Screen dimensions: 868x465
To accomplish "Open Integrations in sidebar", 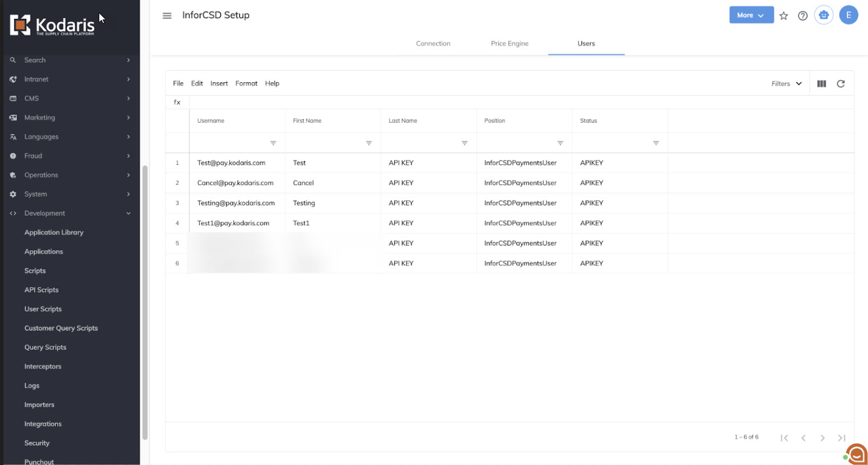I will [43, 424].
